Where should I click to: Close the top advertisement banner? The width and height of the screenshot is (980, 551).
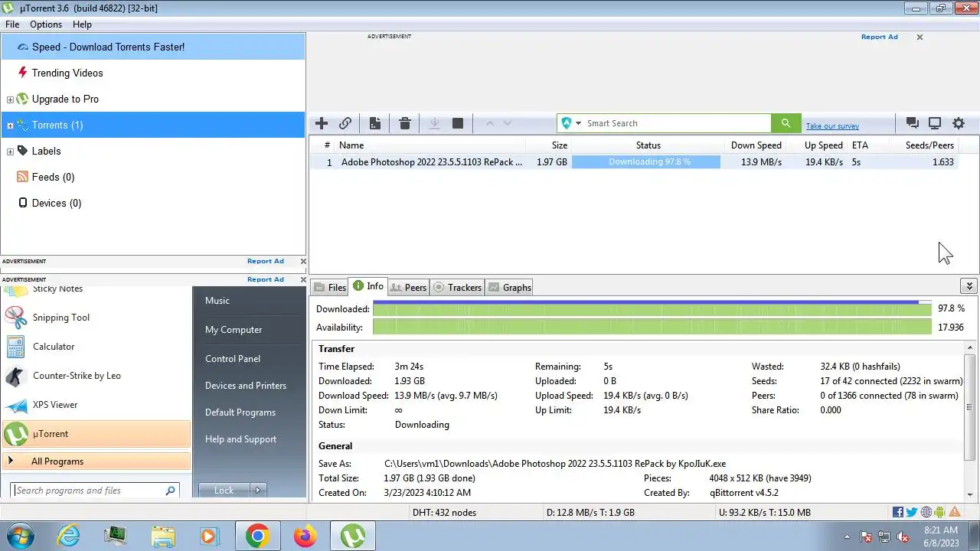click(920, 37)
